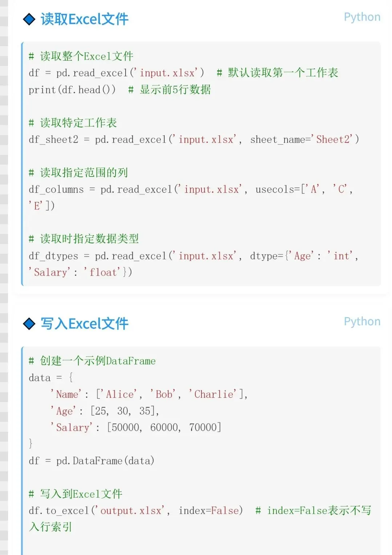This screenshot has width=392, height=555.
Task: Click the df = pd.DataFrame(data) line
Action: click(x=91, y=461)
